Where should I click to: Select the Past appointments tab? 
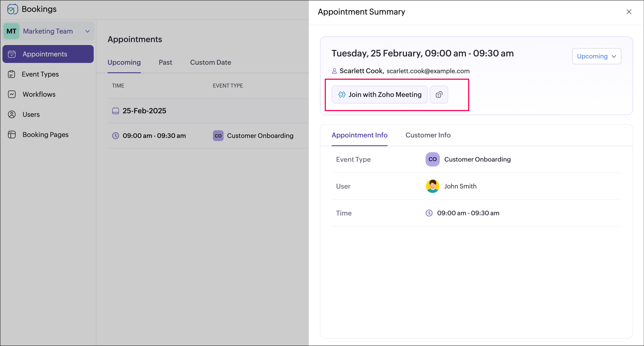(x=165, y=62)
